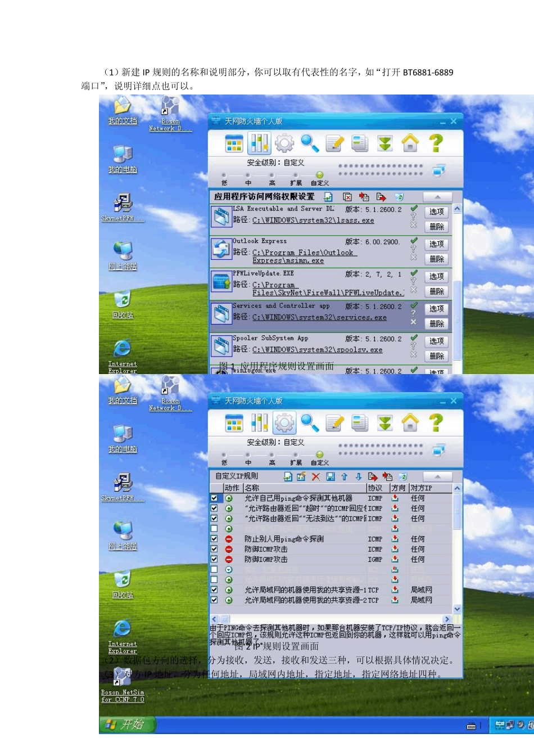Click the network computers icon in IP-rules window
This screenshot has height=756, width=534.
click(440, 449)
